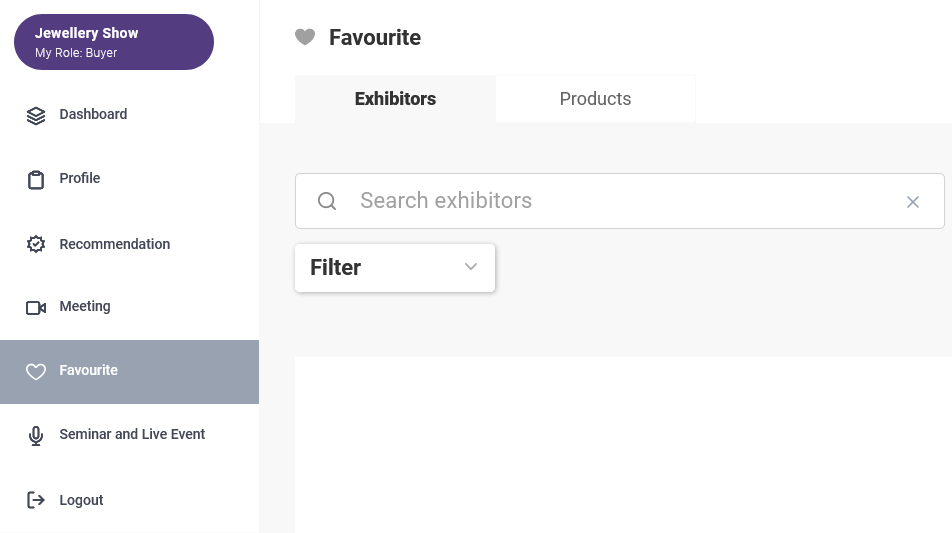Switch to the Products tab
Image resolution: width=952 pixels, height=533 pixels.
(596, 99)
